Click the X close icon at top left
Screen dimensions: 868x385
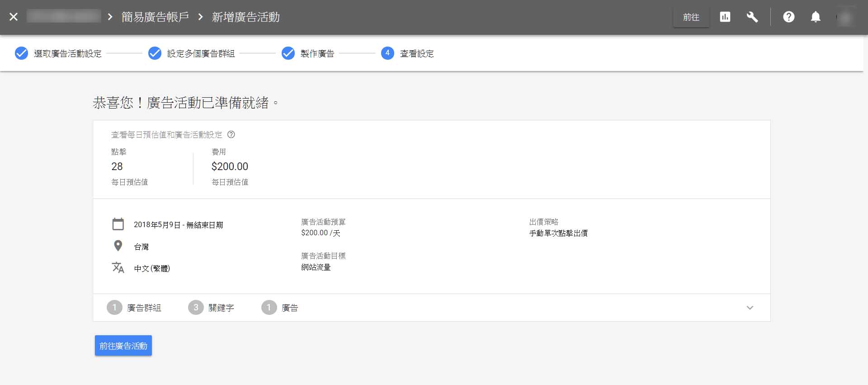pos(14,17)
